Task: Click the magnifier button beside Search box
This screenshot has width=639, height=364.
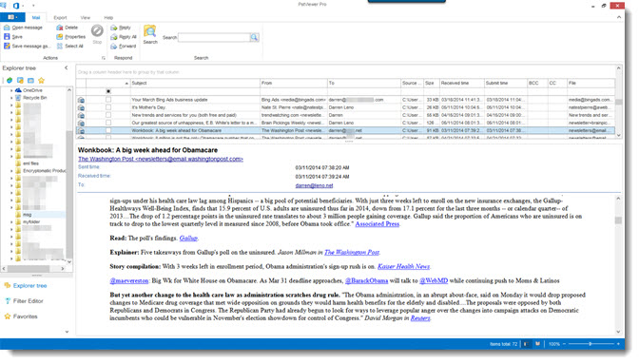Action: click(x=254, y=37)
